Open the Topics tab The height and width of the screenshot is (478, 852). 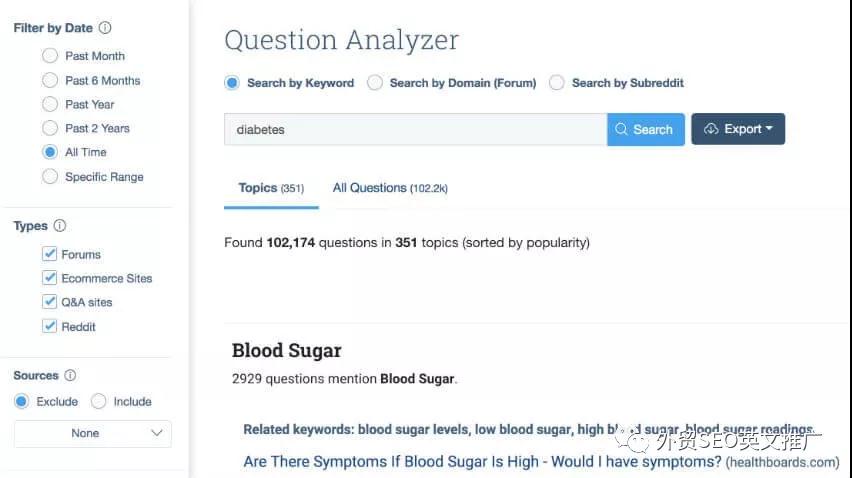pyautogui.click(x=270, y=188)
